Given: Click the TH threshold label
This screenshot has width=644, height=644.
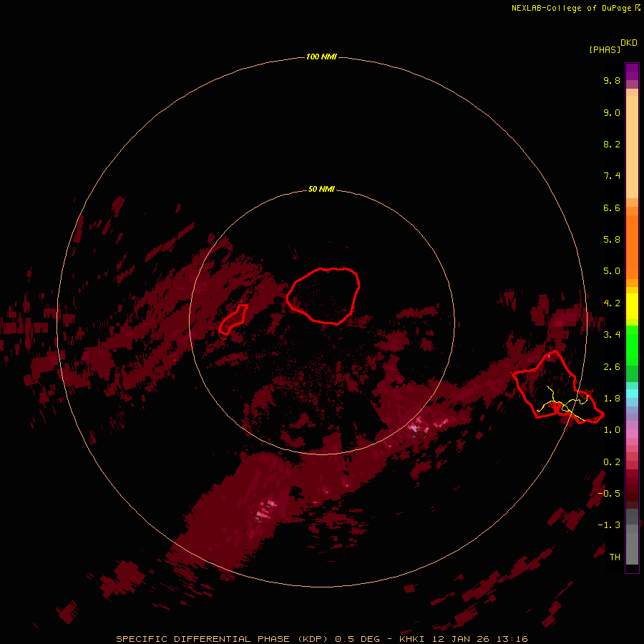Looking at the screenshot, I should [615, 557].
